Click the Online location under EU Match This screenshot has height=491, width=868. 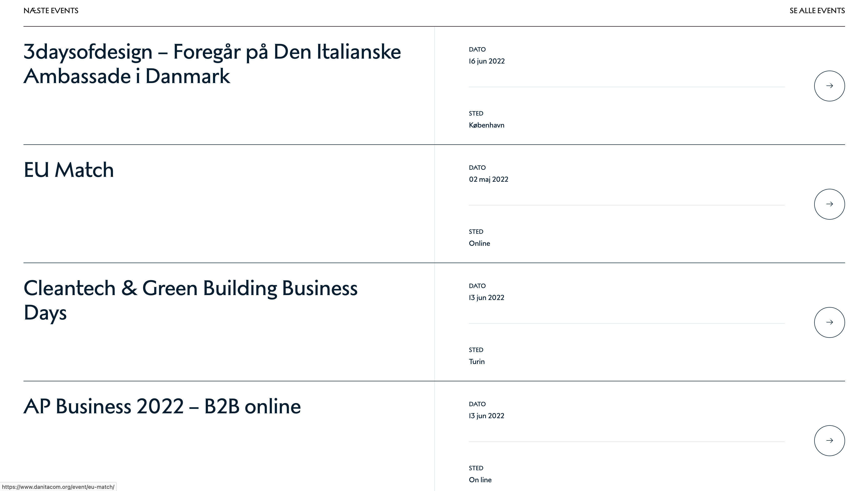click(479, 244)
